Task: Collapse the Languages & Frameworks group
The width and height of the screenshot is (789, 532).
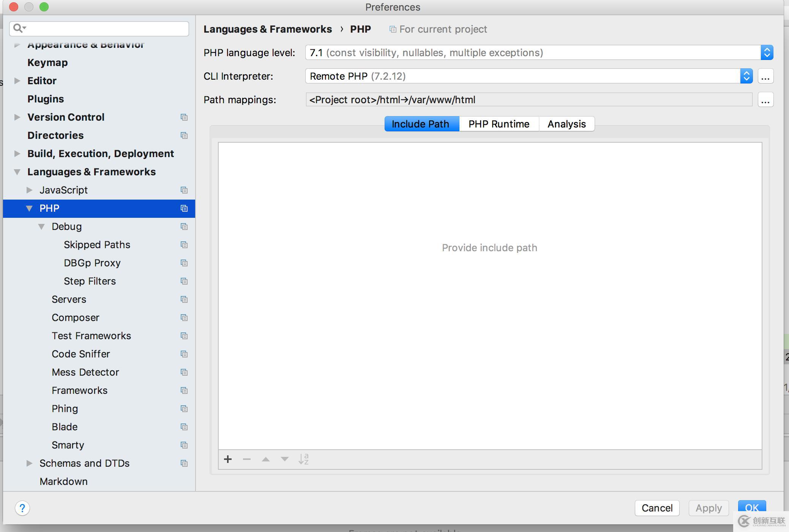Action: coord(17,172)
